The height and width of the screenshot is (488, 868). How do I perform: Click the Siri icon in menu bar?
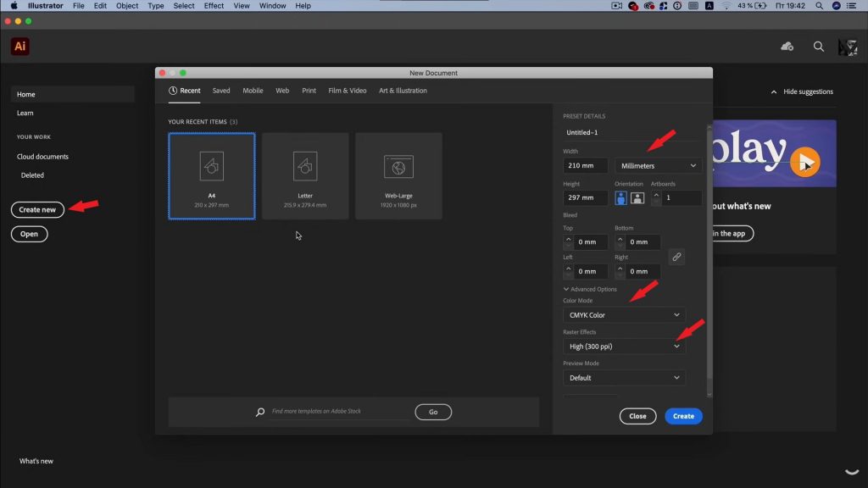(x=837, y=6)
